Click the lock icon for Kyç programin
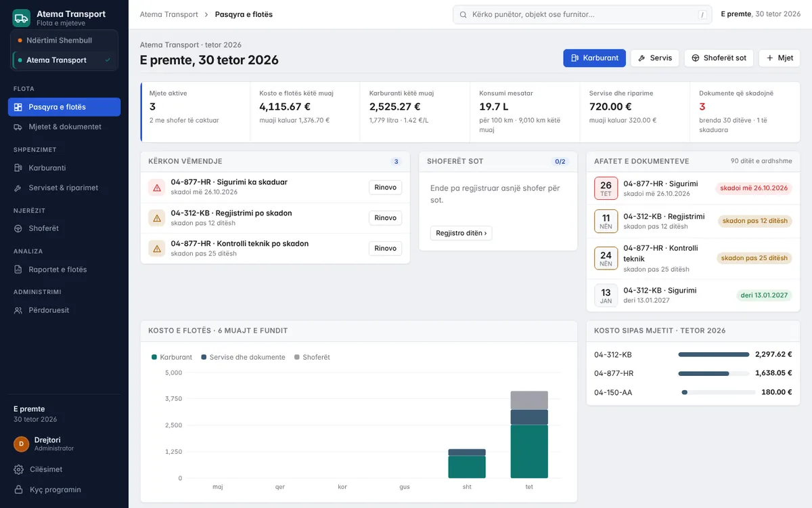 tap(18, 490)
